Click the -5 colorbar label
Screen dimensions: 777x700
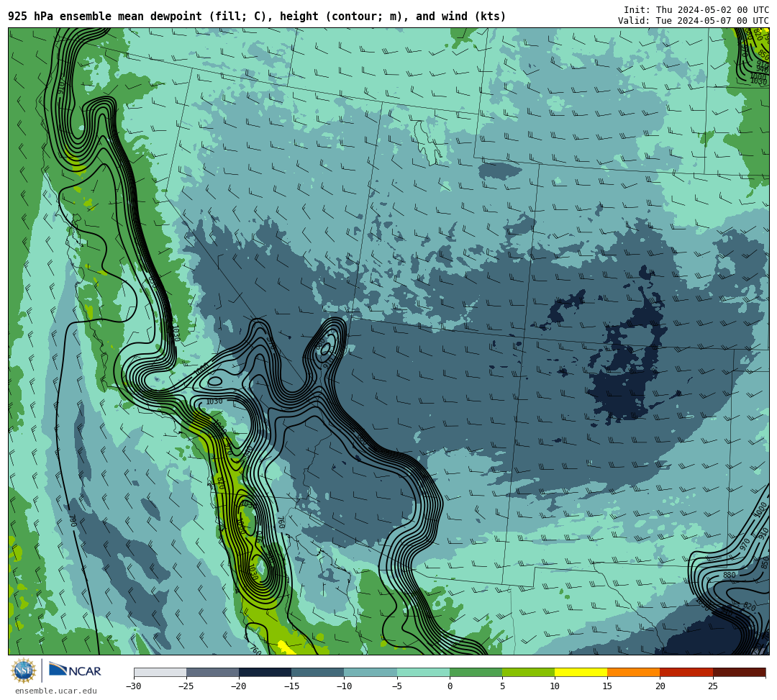coord(397,686)
